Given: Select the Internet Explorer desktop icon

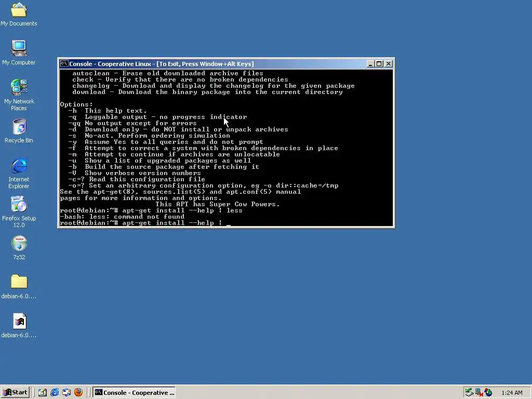Looking at the screenshot, I should [x=19, y=173].
